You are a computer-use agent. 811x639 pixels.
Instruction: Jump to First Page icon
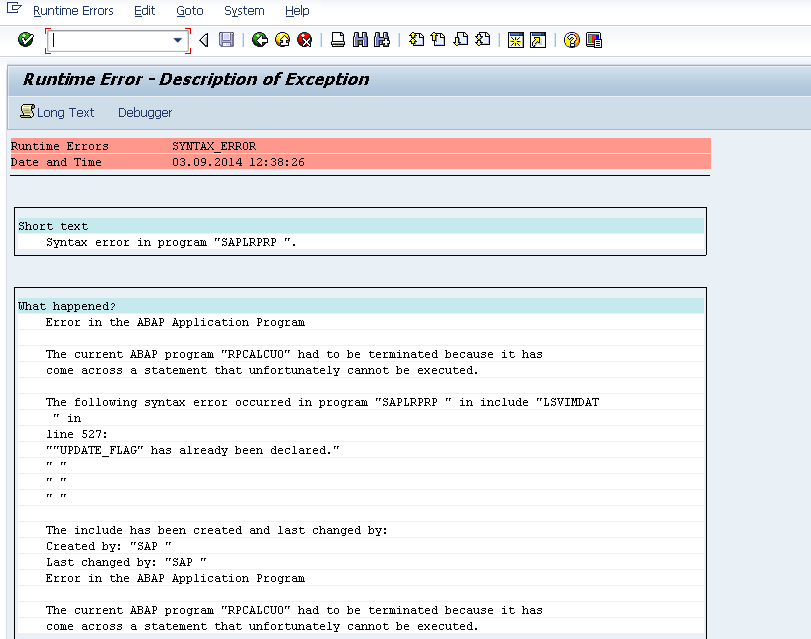click(416, 40)
